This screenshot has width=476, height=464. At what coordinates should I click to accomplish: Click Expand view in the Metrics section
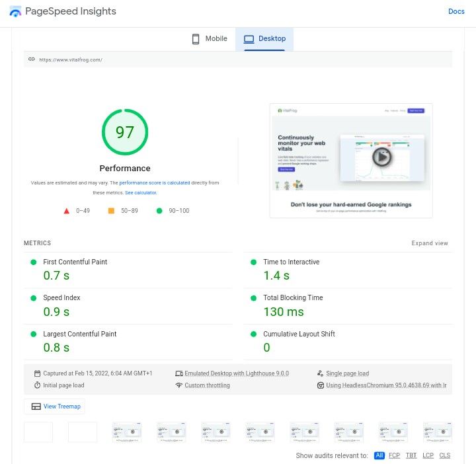(x=429, y=243)
